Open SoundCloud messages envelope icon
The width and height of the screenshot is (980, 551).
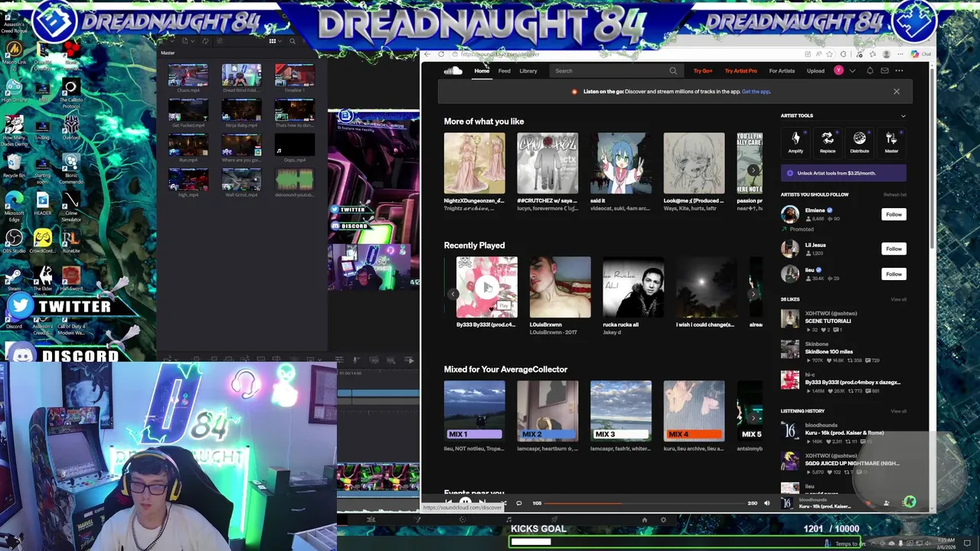[x=884, y=70]
